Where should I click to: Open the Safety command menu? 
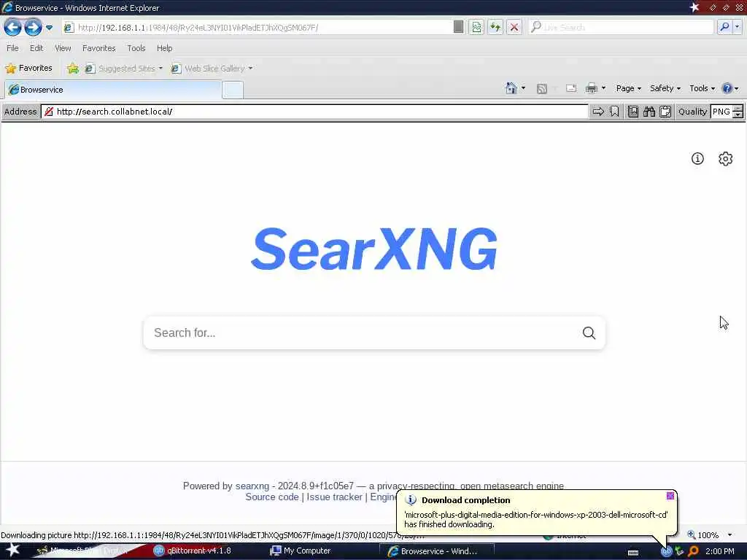point(665,88)
